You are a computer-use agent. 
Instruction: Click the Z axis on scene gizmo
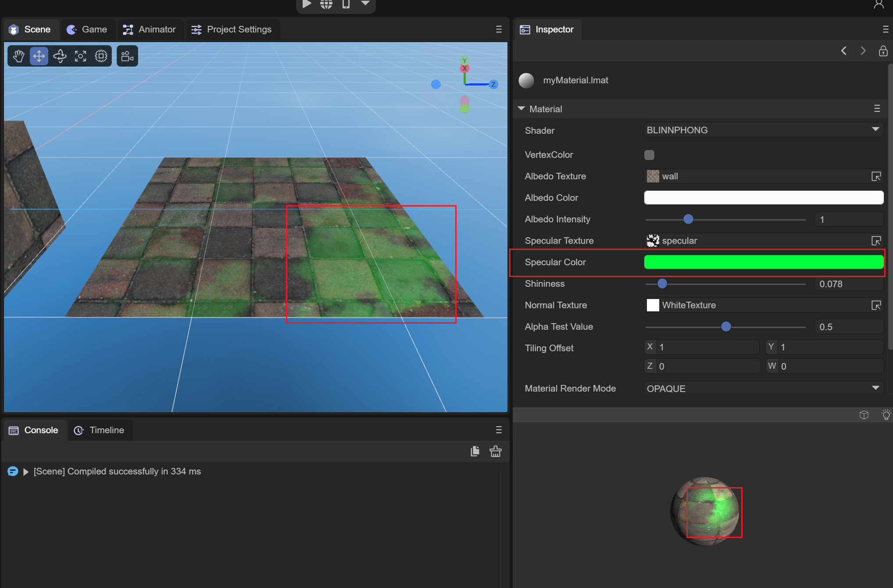(x=493, y=84)
